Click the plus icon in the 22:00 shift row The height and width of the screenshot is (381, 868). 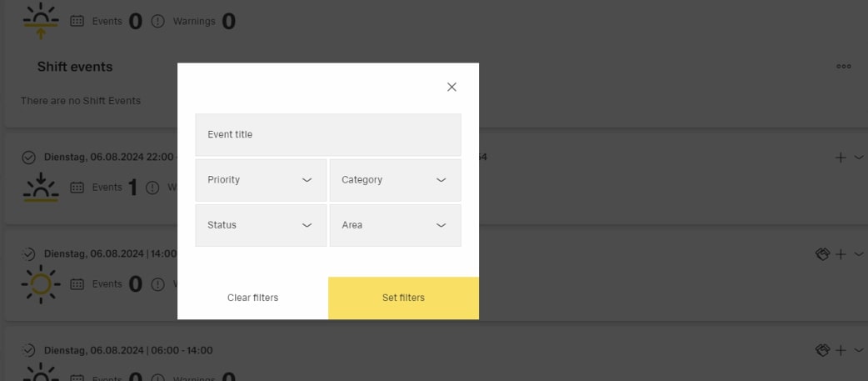coord(841,158)
